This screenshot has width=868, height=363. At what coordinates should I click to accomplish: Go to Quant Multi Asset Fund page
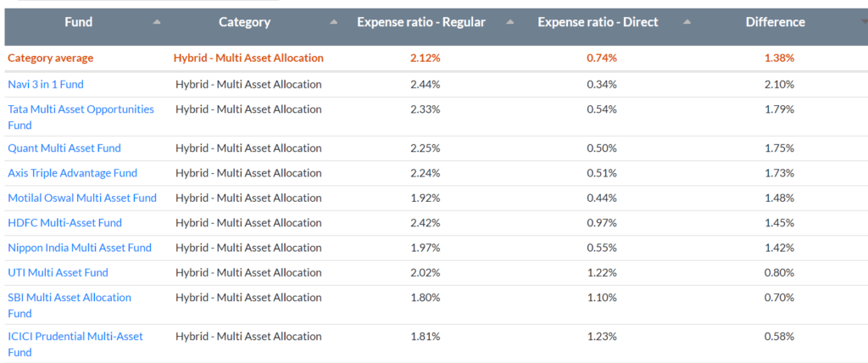coord(64,148)
